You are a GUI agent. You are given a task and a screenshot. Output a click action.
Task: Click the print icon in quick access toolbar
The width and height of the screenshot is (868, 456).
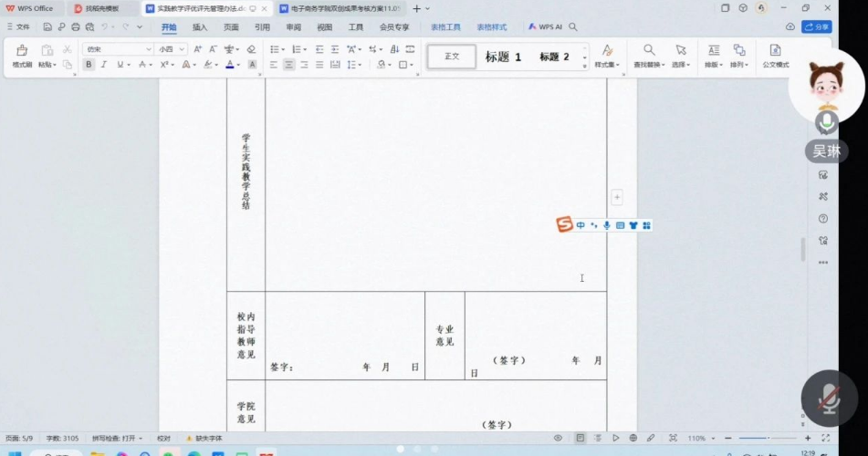pos(76,27)
